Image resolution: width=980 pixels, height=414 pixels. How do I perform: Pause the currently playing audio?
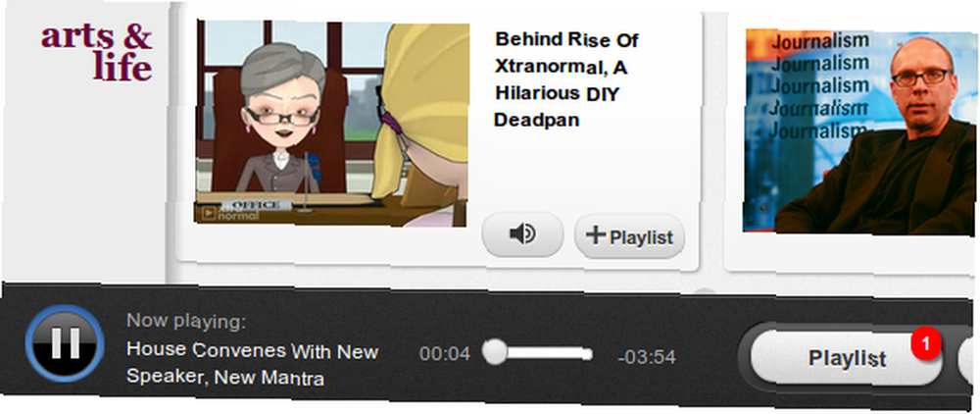pos(65,342)
